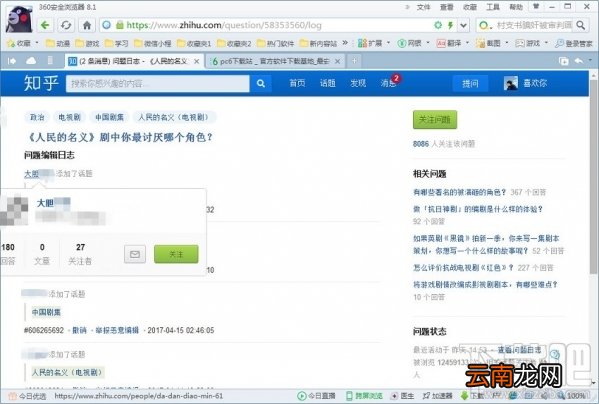Click the Zhihu blue search magnifier button

[x=261, y=83]
